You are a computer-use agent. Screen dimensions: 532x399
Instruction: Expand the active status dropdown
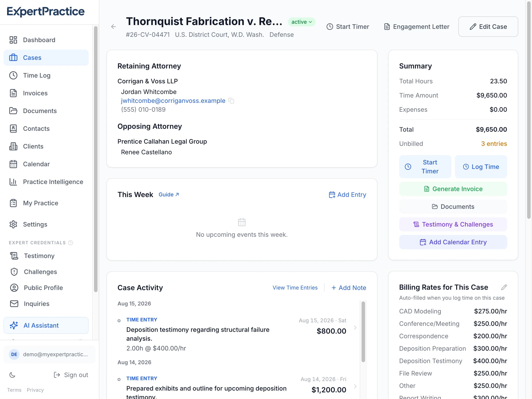(302, 22)
